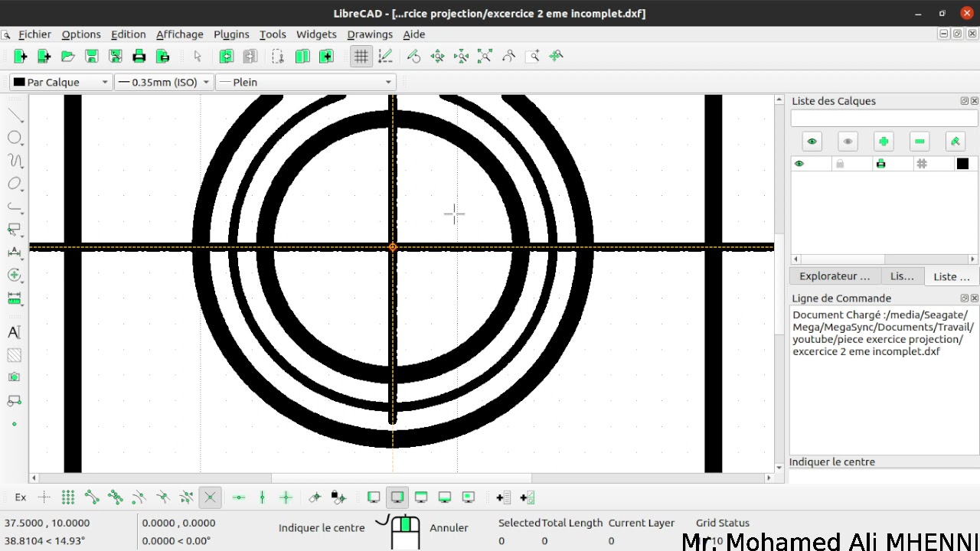Click Set Relative Zero position icon
Viewport: 980px width, 551px height.
coord(315,497)
